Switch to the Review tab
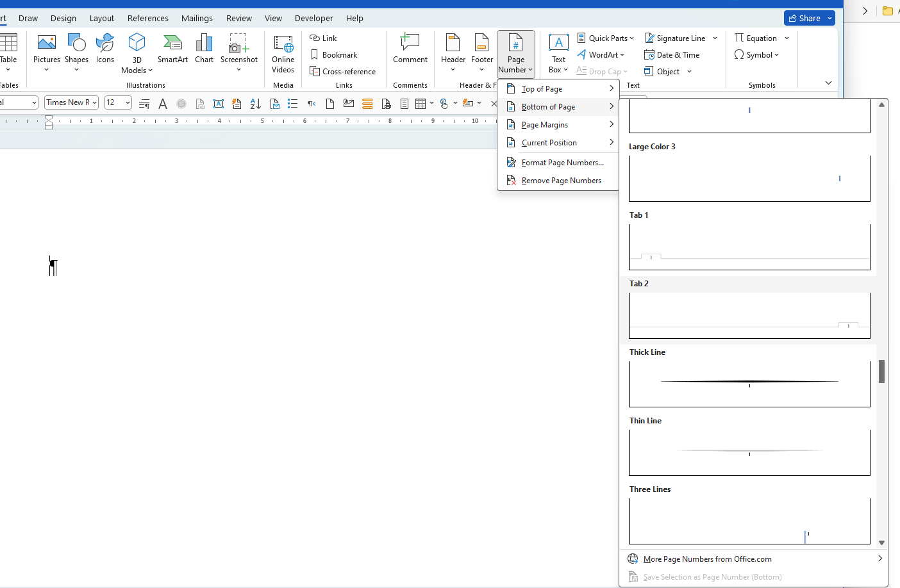This screenshot has width=900, height=588. pyautogui.click(x=239, y=18)
